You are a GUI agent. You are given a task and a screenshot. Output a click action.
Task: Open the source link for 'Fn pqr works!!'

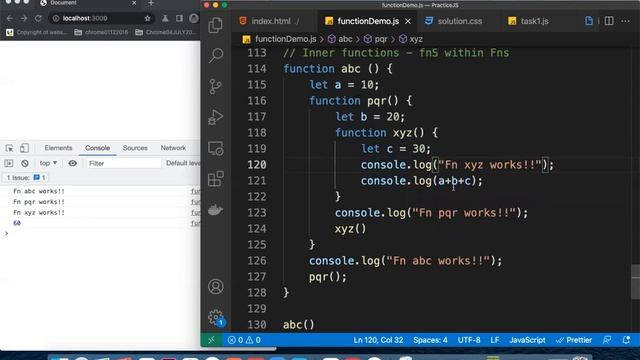(196, 202)
